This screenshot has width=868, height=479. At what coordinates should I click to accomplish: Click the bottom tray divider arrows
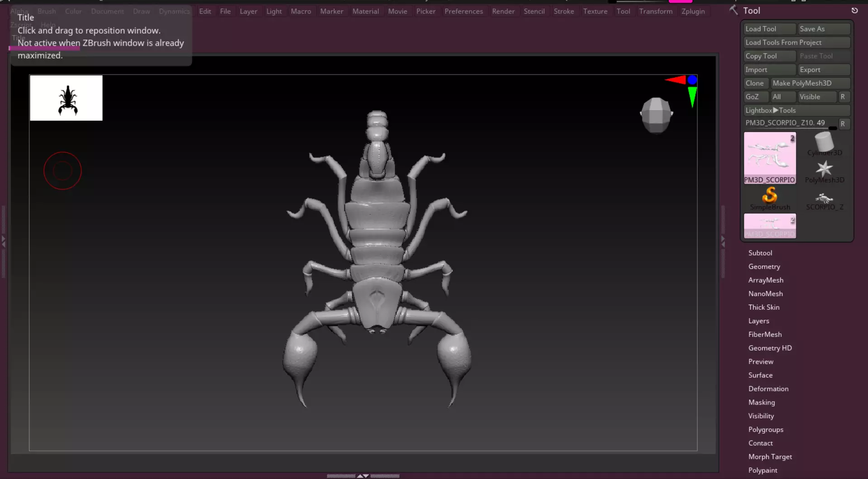(x=363, y=476)
